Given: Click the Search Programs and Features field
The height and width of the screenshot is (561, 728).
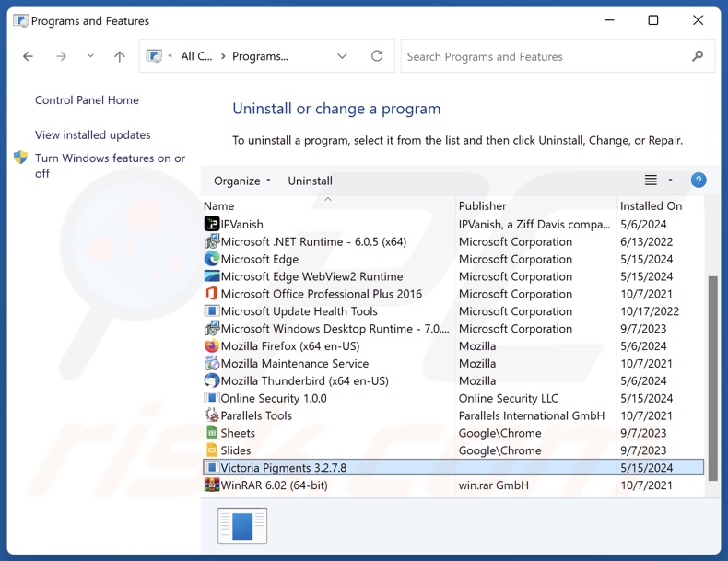Looking at the screenshot, I should coord(544,56).
